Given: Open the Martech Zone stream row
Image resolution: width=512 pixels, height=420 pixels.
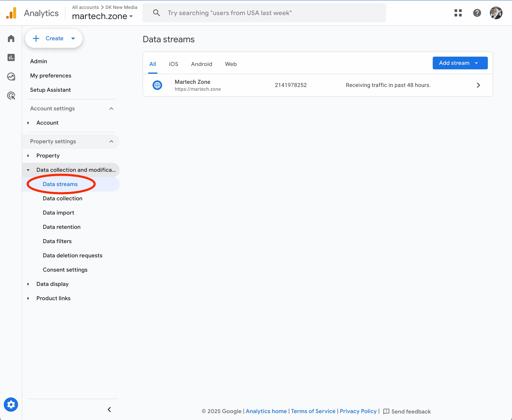Looking at the screenshot, I should [317, 85].
